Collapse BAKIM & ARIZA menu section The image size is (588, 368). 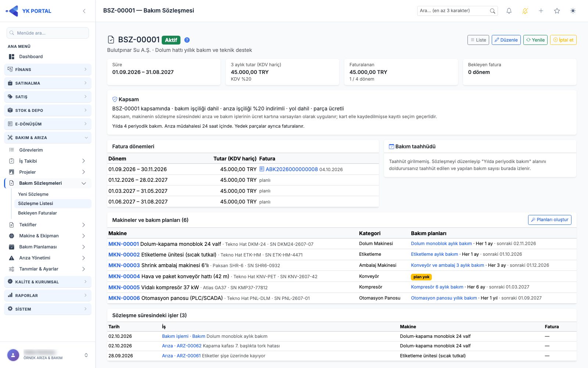pos(48,138)
